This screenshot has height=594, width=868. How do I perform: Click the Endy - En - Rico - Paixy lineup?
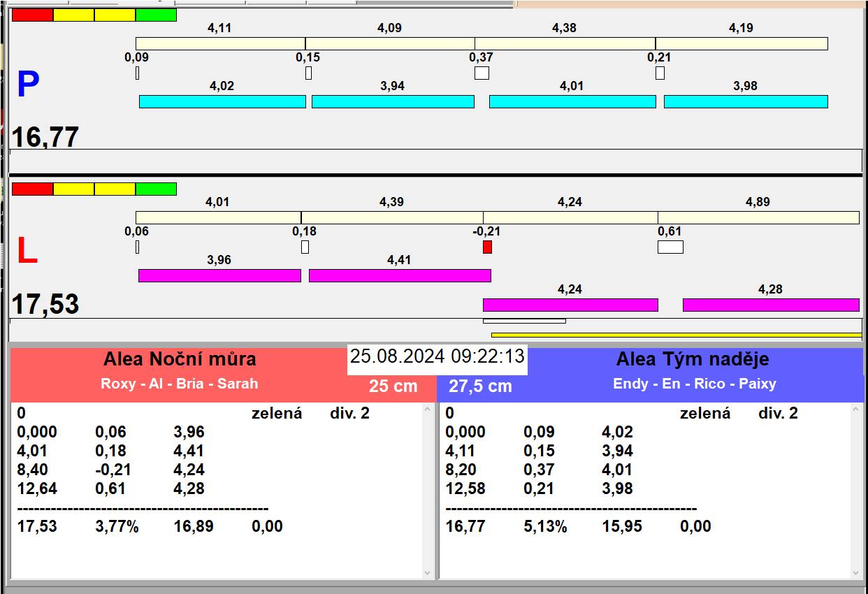695,384
